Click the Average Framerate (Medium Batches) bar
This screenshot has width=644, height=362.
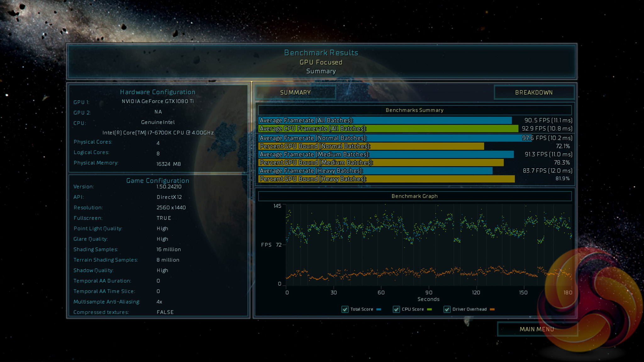pyautogui.click(x=386, y=154)
